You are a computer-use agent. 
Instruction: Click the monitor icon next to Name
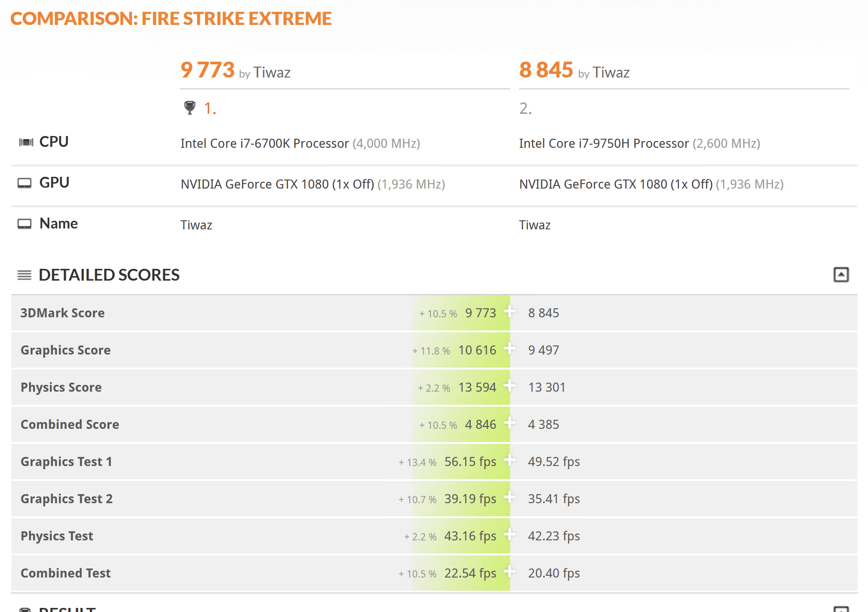pos(24,224)
